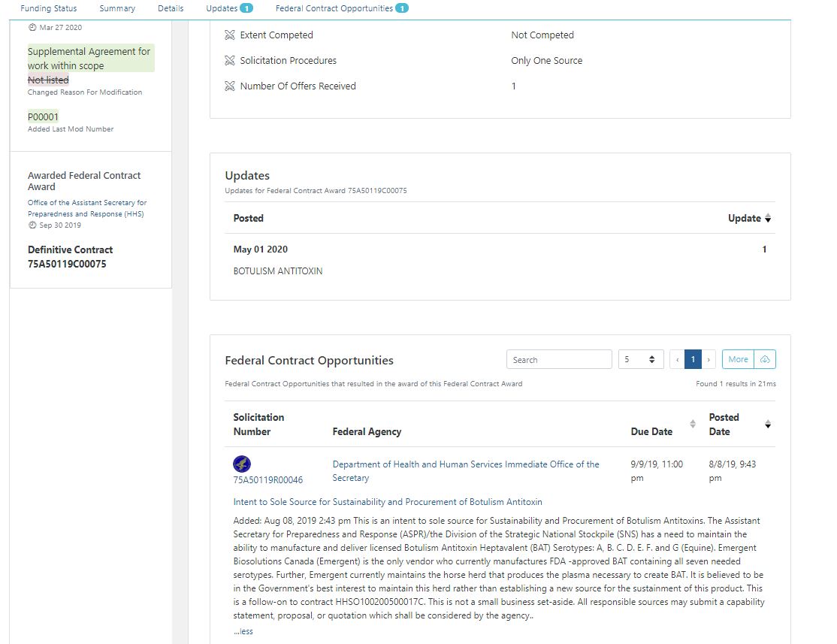Go to the previous results page arrow
The width and height of the screenshot is (837, 644).
[x=677, y=359]
